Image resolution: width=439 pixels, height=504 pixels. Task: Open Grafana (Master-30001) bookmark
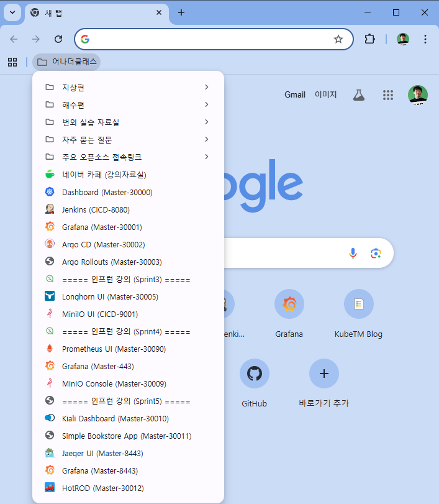[128, 227]
